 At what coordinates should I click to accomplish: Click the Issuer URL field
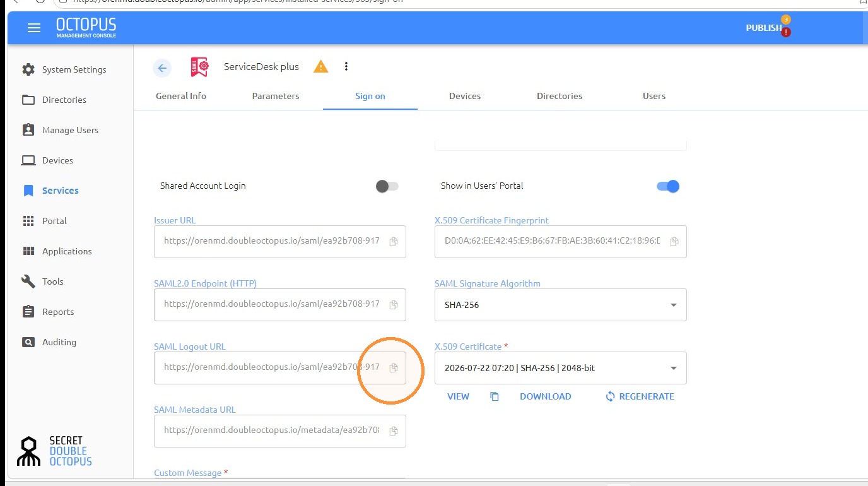(x=279, y=242)
